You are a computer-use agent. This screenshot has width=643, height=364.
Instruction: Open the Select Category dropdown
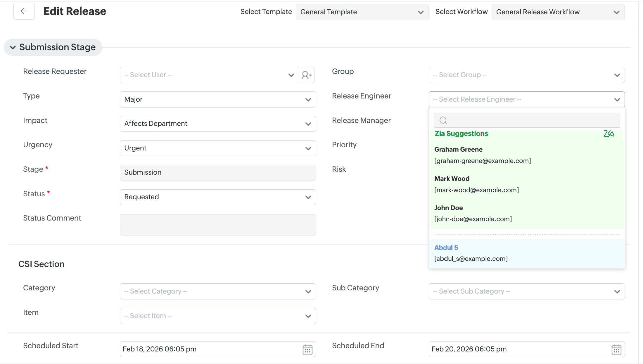point(217,291)
